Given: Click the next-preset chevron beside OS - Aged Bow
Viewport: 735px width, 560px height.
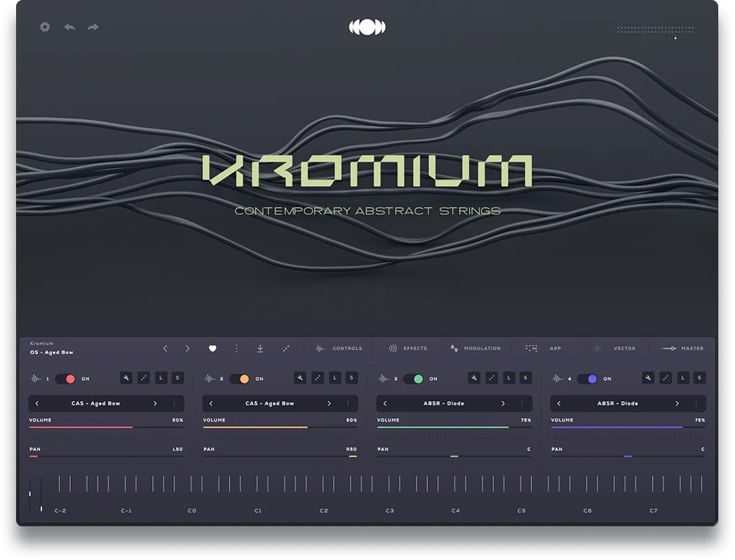Looking at the screenshot, I should click(x=188, y=348).
